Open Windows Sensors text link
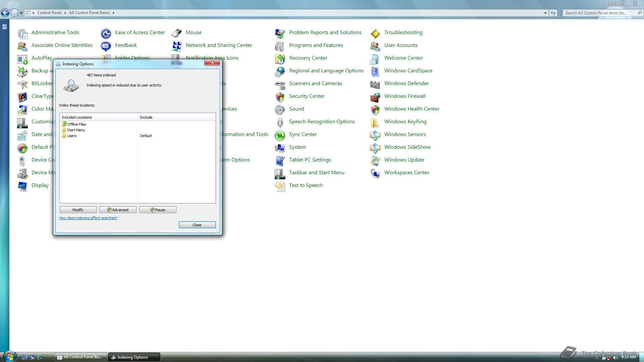The height and width of the screenshot is (362, 644). (405, 134)
